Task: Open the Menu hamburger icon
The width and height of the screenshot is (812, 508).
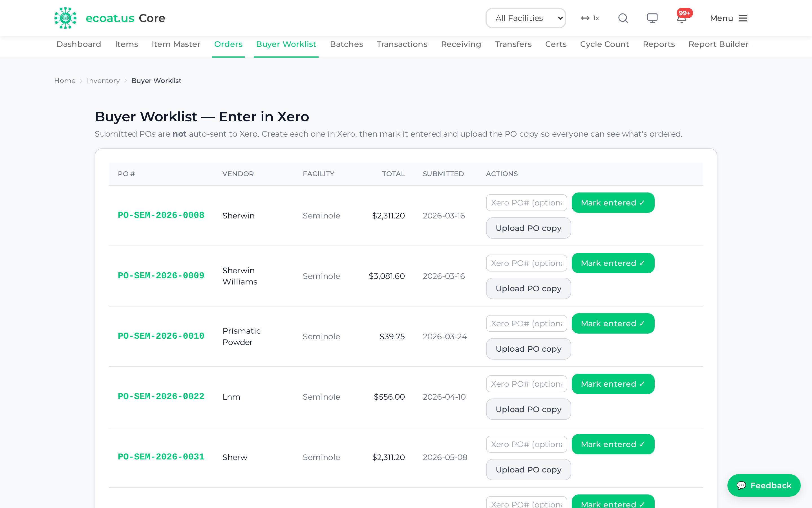Action: pyautogui.click(x=743, y=18)
